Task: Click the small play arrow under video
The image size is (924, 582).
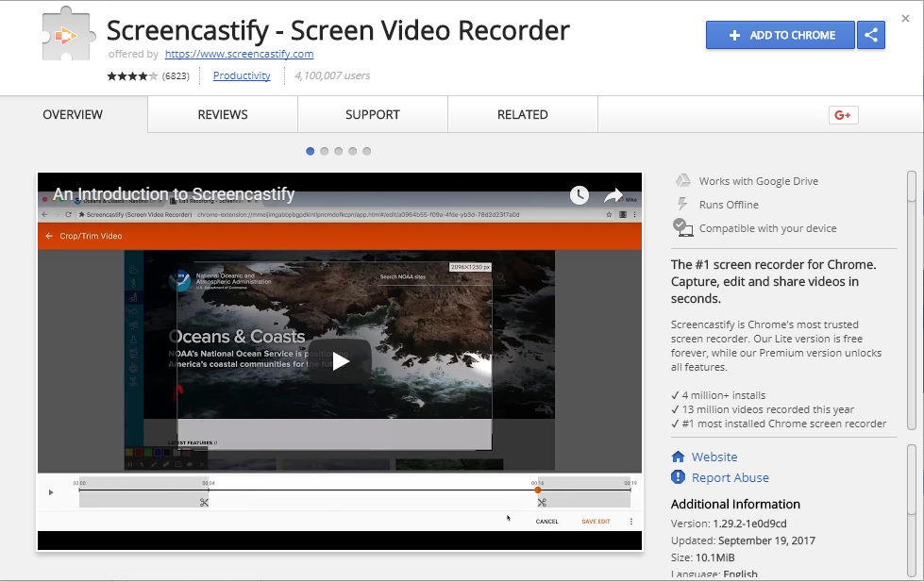Action: tap(51, 492)
